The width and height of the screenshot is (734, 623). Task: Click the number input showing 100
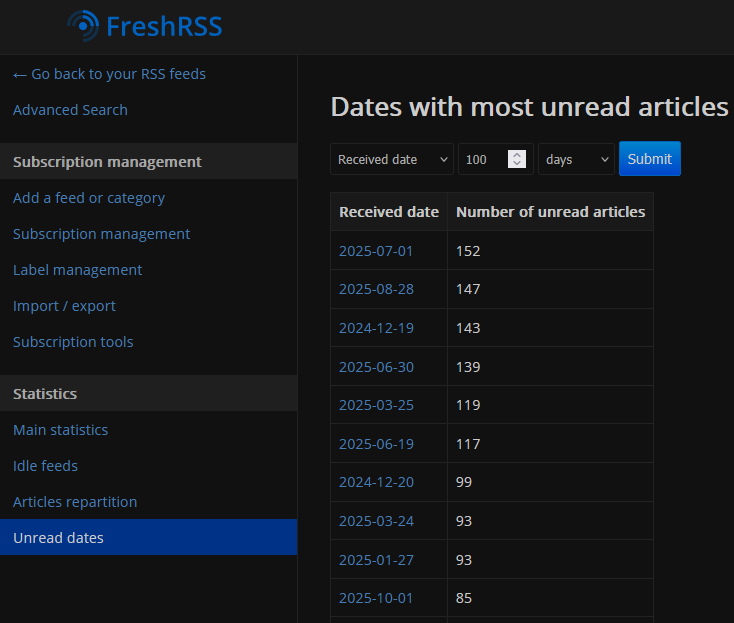point(482,159)
